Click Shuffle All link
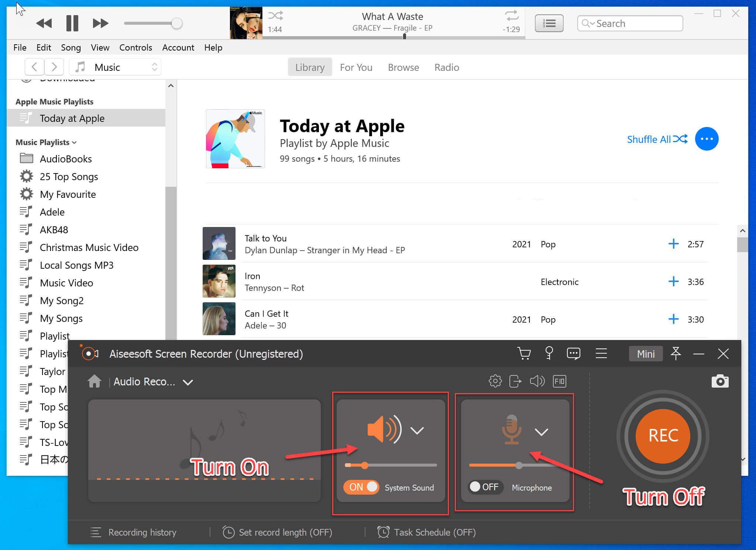This screenshot has width=756, height=550. click(657, 139)
